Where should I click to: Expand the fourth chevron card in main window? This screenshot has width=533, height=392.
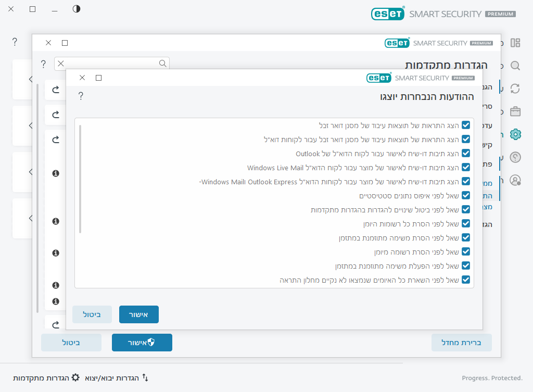31,218
